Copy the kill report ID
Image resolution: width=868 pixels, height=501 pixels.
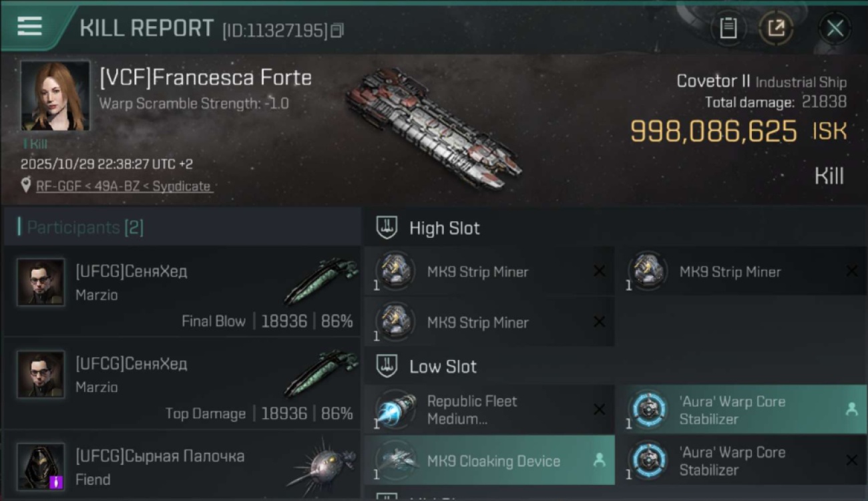337,30
